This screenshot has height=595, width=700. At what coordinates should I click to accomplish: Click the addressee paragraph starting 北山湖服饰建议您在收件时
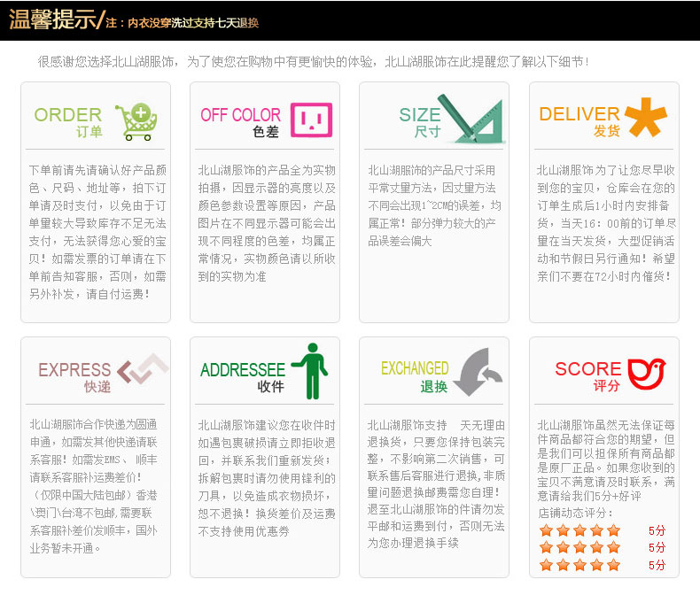267,478
